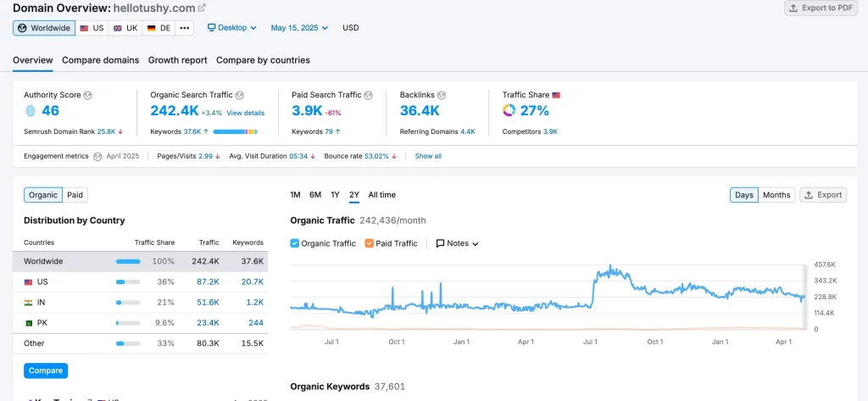Click the Worldwide traffic share bar
Screen dimensions: 868x401
tap(128, 261)
